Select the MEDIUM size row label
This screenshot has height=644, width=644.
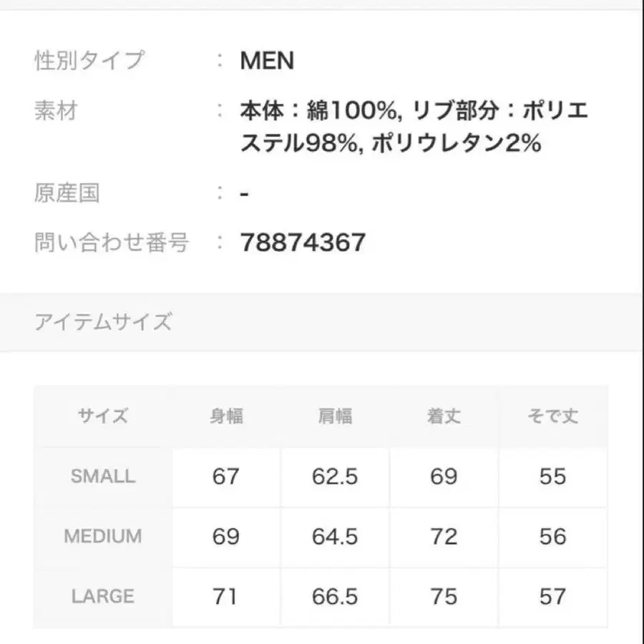coord(102,537)
